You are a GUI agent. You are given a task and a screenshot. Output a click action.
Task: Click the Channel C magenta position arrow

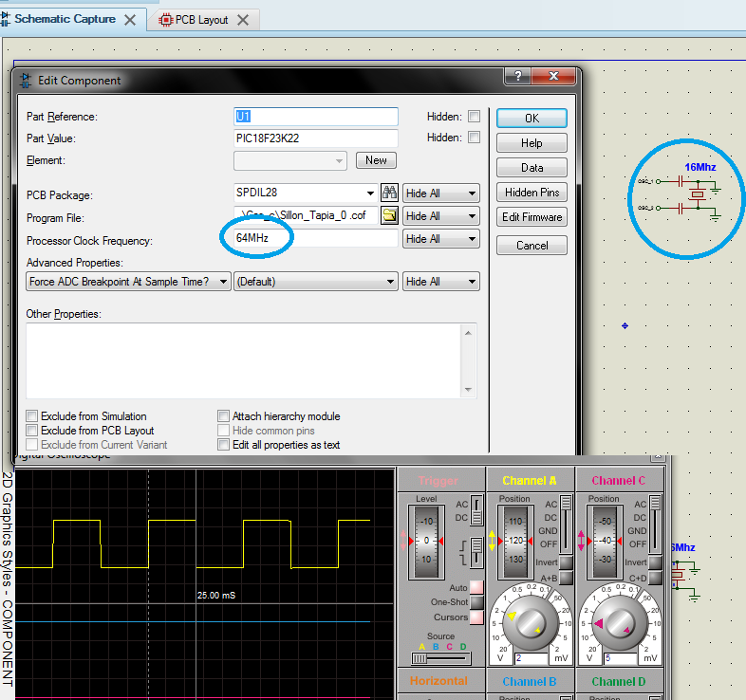point(582,542)
